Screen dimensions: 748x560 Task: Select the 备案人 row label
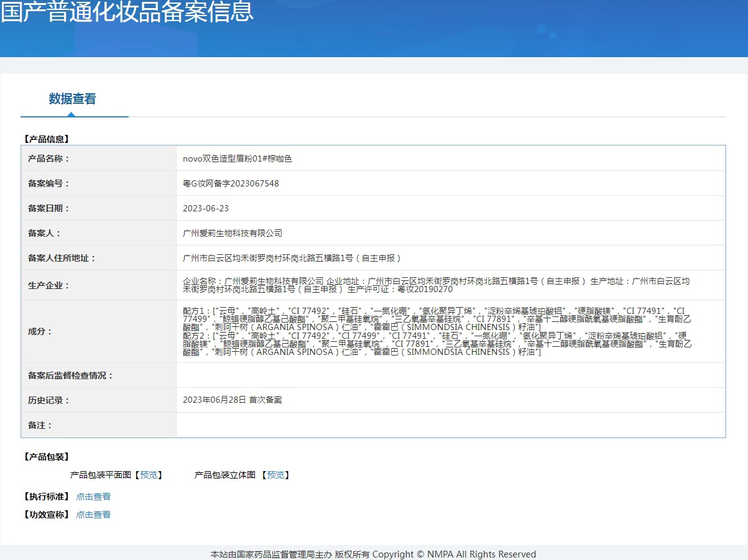pos(45,233)
